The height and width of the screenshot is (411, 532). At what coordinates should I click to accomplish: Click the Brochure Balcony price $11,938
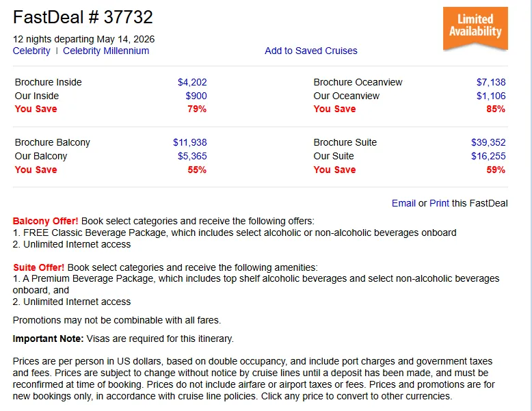(189, 142)
